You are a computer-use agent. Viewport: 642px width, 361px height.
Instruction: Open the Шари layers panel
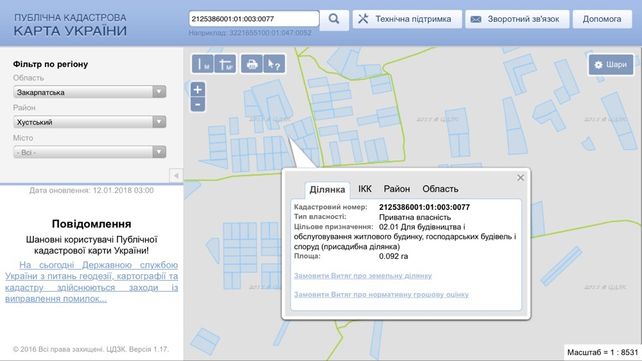click(x=610, y=65)
